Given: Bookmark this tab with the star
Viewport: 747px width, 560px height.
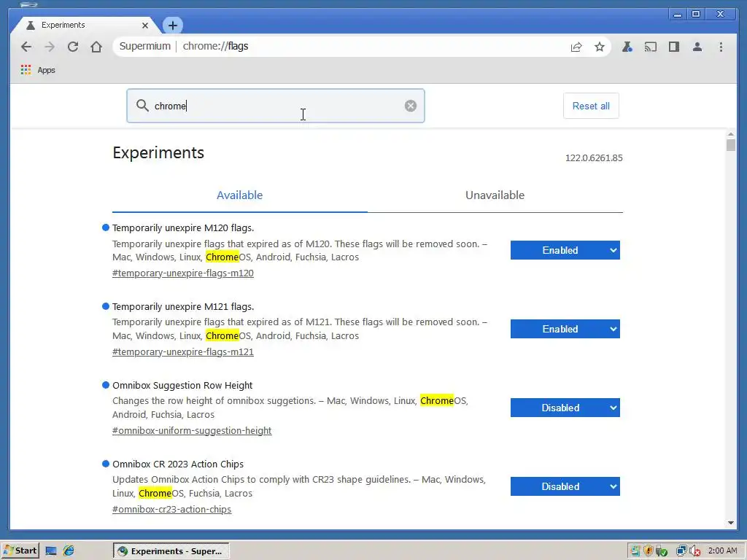Looking at the screenshot, I should tap(600, 47).
